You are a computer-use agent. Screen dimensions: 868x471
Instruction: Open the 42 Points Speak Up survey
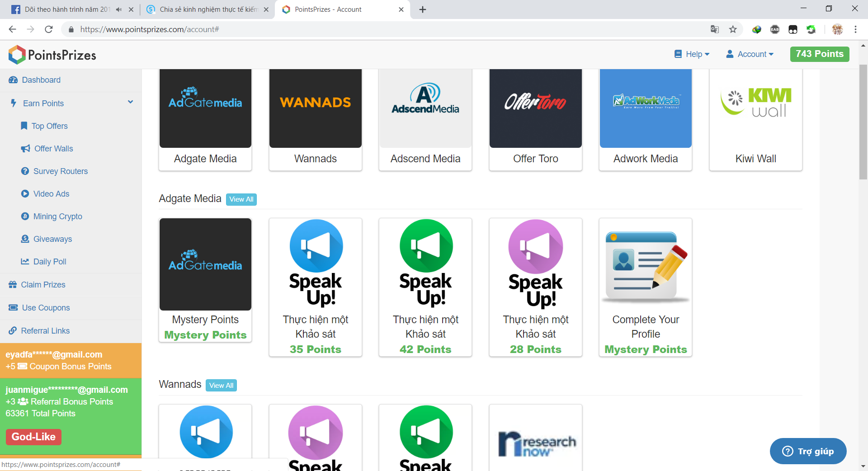click(x=425, y=287)
